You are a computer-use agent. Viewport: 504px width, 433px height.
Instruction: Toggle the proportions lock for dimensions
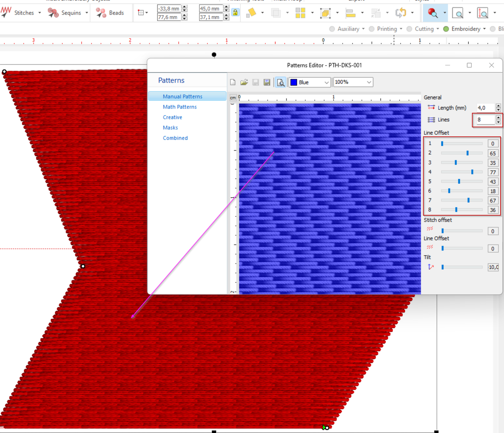pyautogui.click(x=235, y=13)
